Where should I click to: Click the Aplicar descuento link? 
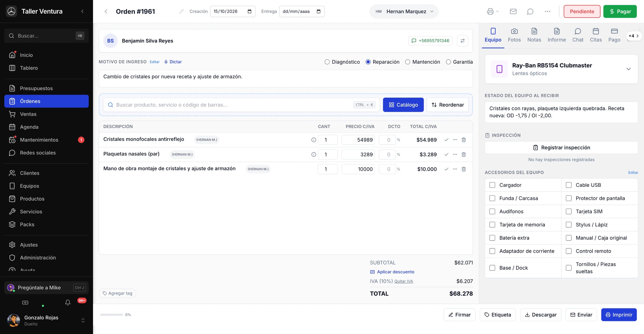coord(392,272)
